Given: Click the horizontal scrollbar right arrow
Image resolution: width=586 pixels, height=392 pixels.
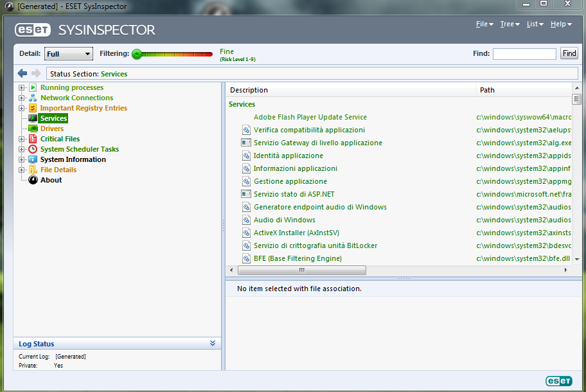Looking at the screenshot, I should pos(566,270).
